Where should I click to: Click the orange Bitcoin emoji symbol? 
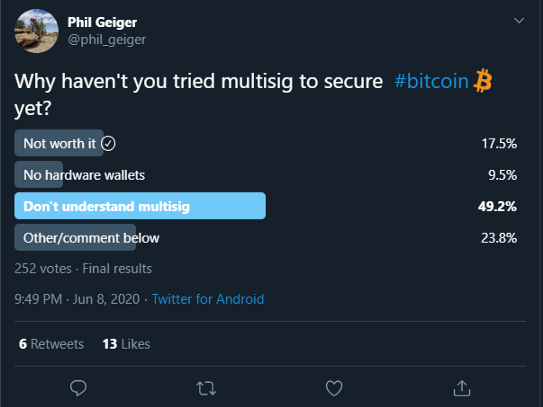[483, 81]
